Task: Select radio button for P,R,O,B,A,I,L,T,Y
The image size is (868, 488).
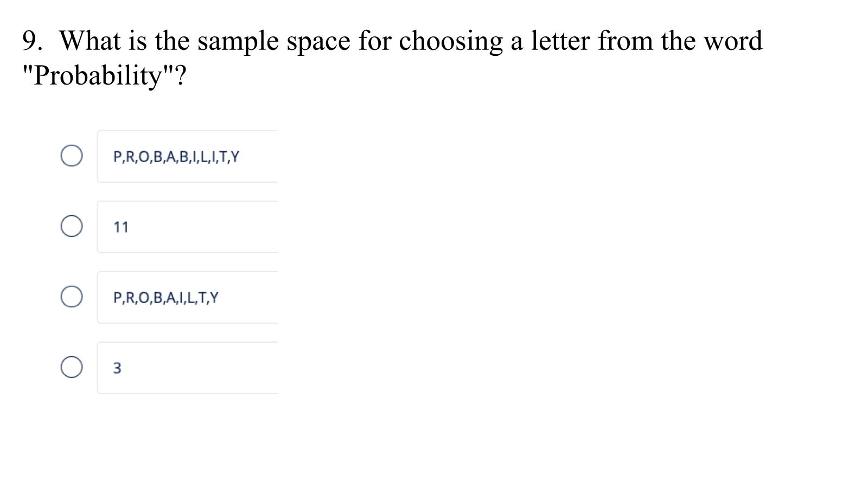Action: 72,297
